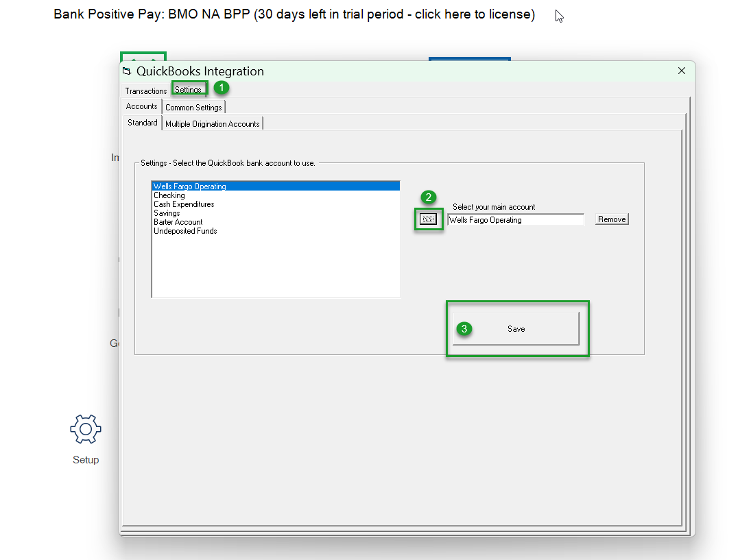Click the Remove button
This screenshot has height=560, width=751.
point(611,219)
